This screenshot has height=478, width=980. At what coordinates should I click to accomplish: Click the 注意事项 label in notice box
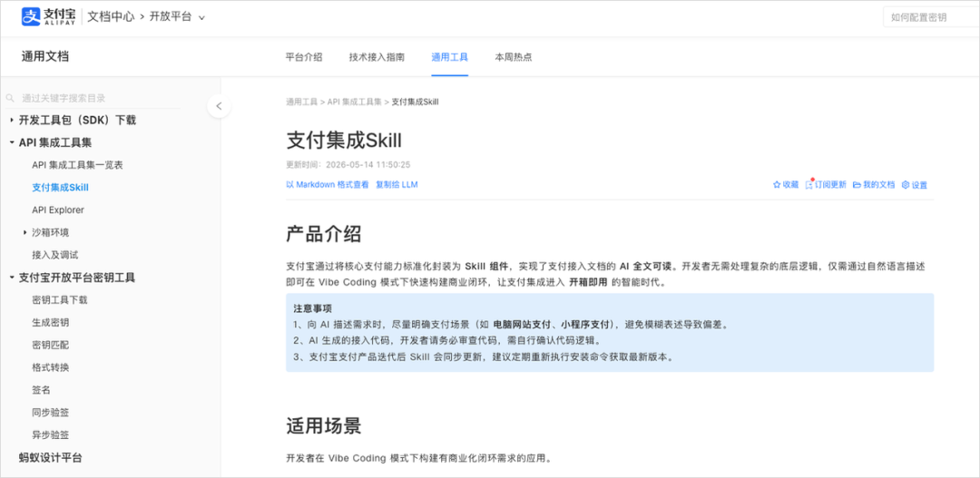pyautogui.click(x=312, y=308)
